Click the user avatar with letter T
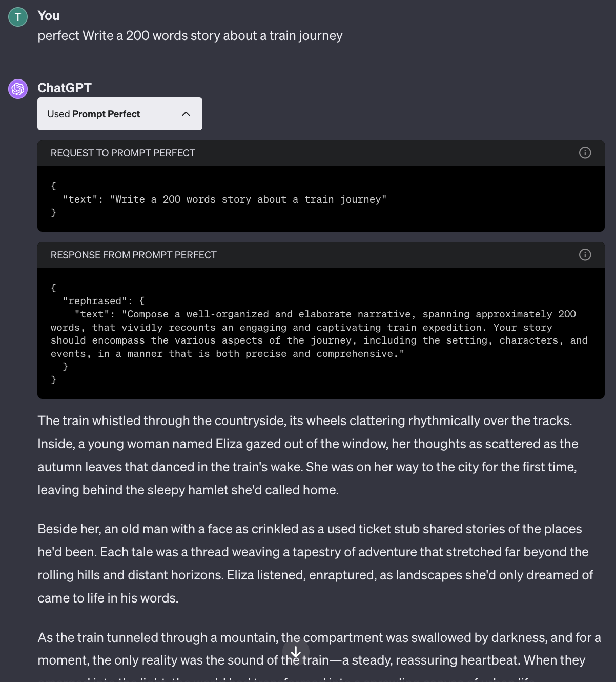Image resolution: width=616 pixels, height=682 pixels. click(x=18, y=17)
